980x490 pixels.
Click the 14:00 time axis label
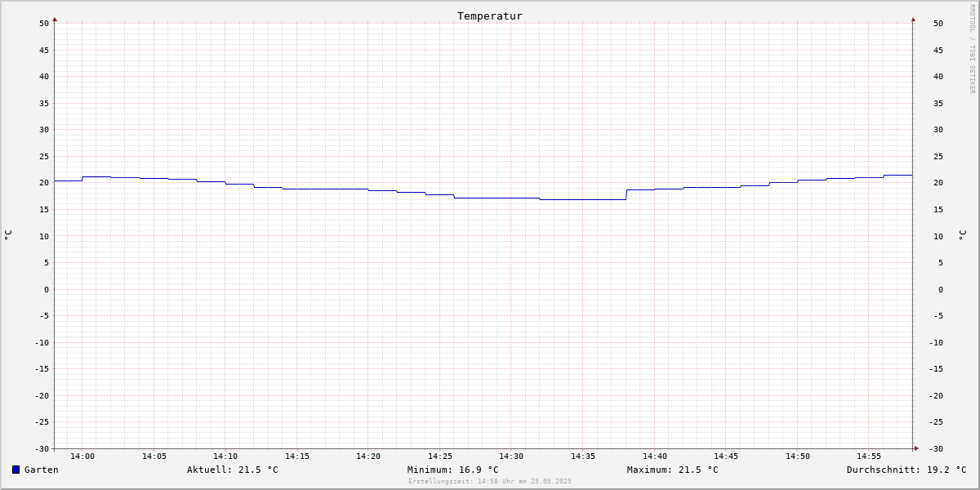pyautogui.click(x=82, y=457)
